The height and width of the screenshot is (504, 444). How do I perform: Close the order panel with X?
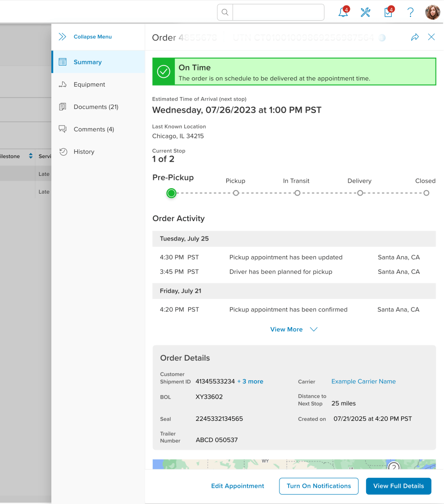coord(431,37)
